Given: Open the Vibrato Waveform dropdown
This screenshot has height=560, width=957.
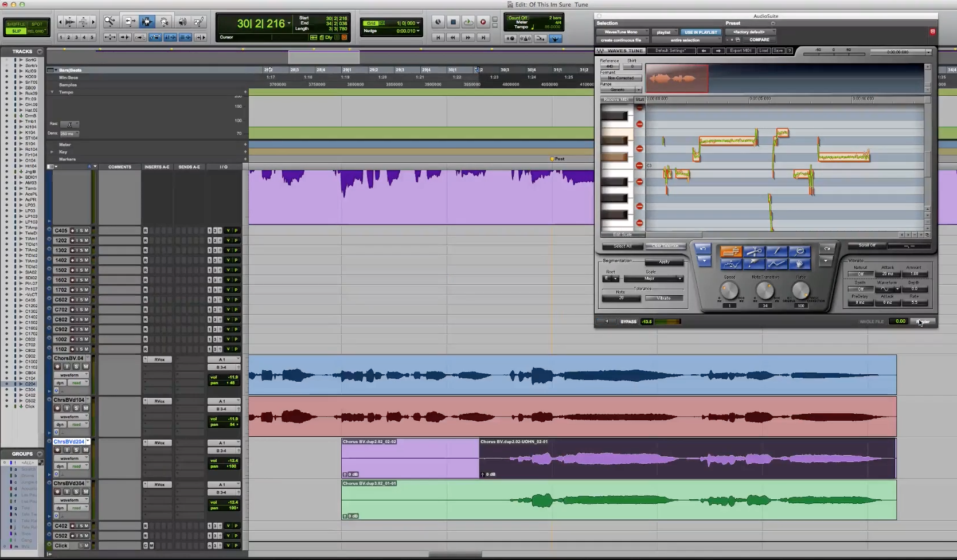Looking at the screenshot, I should [897, 289].
